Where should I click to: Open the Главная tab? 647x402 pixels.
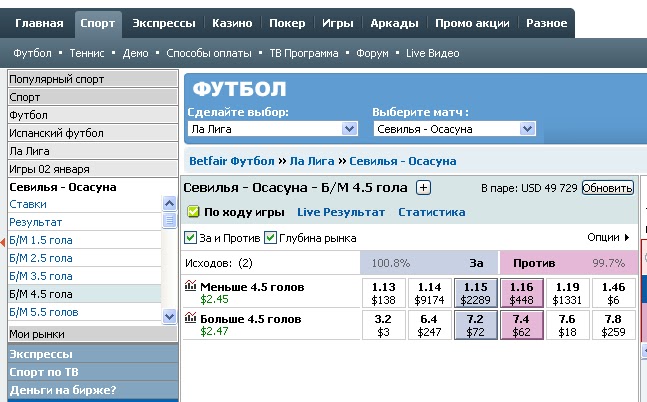pyautogui.click(x=39, y=23)
